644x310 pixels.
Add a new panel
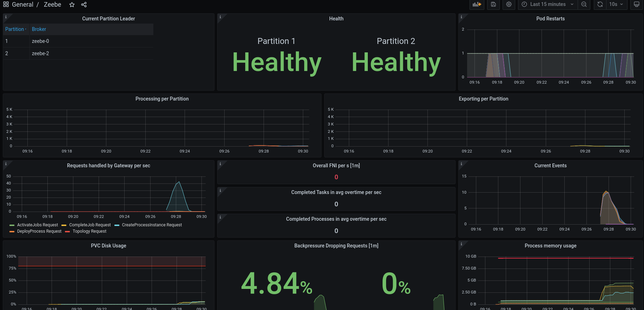click(x=477, y=5)
